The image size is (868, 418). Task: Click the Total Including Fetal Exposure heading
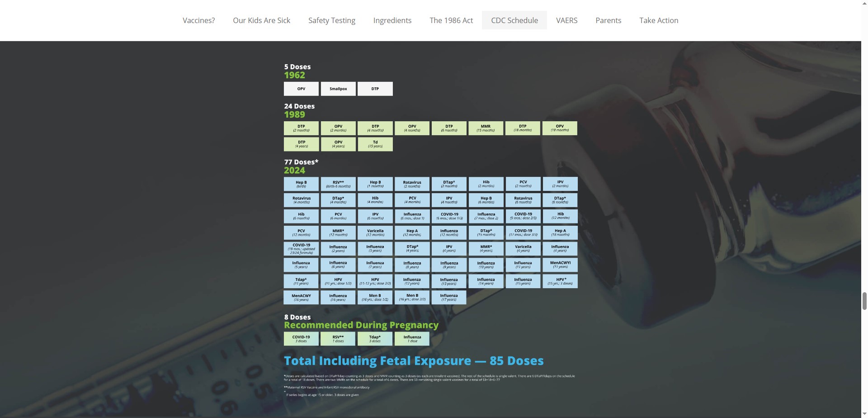[x=413, y=361]
